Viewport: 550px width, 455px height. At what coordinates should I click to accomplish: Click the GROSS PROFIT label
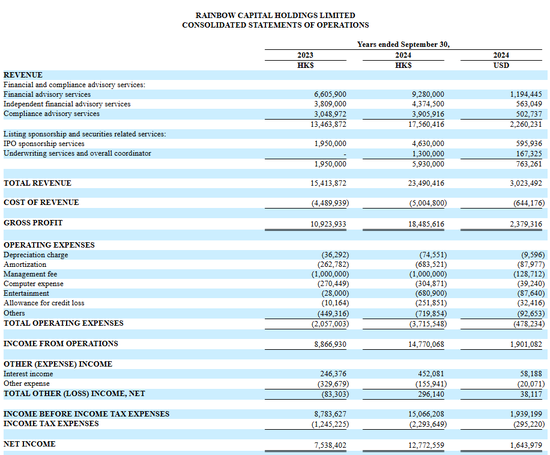pyautogui.click(x=33, y=223)
